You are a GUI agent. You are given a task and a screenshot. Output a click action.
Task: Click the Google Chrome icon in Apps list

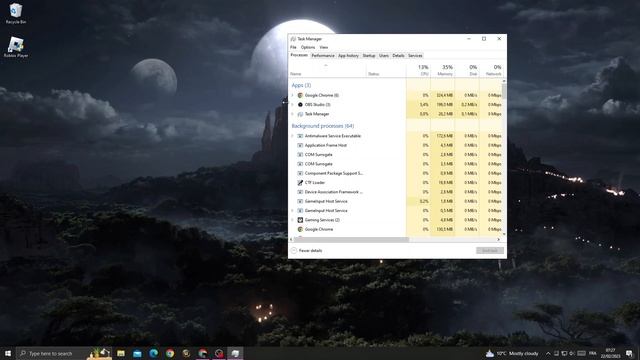pyautogui.click(x=300, y=95)
